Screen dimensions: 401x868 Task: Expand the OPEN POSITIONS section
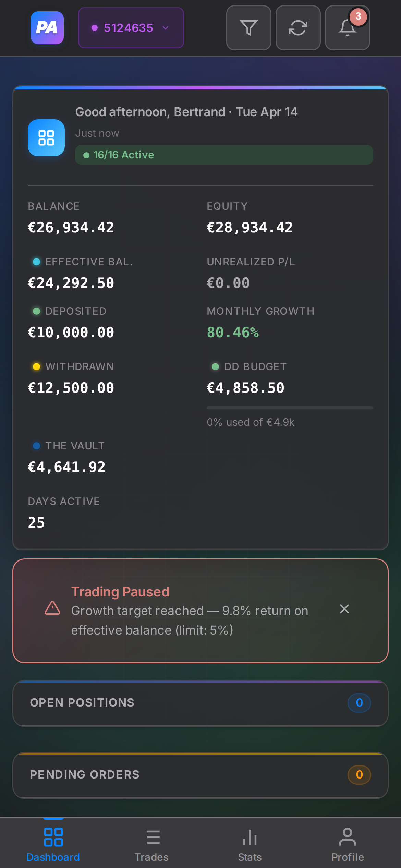[200, 703]
